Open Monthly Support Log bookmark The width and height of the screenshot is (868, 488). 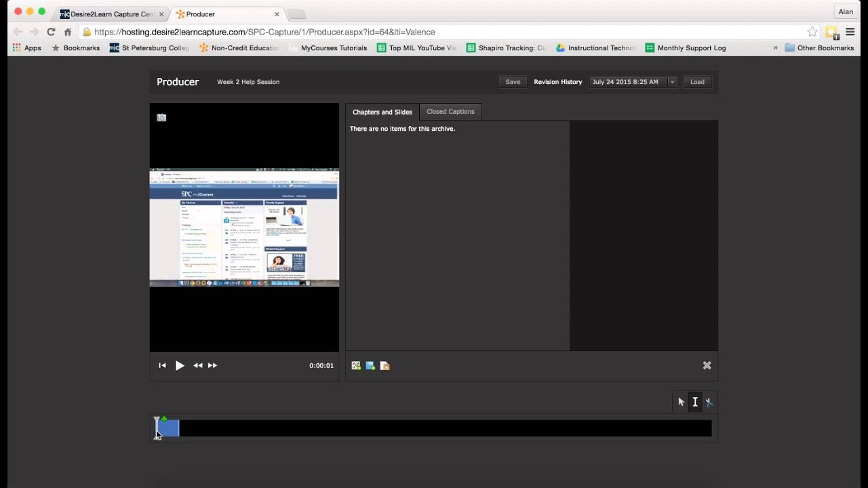coord(686,48)
